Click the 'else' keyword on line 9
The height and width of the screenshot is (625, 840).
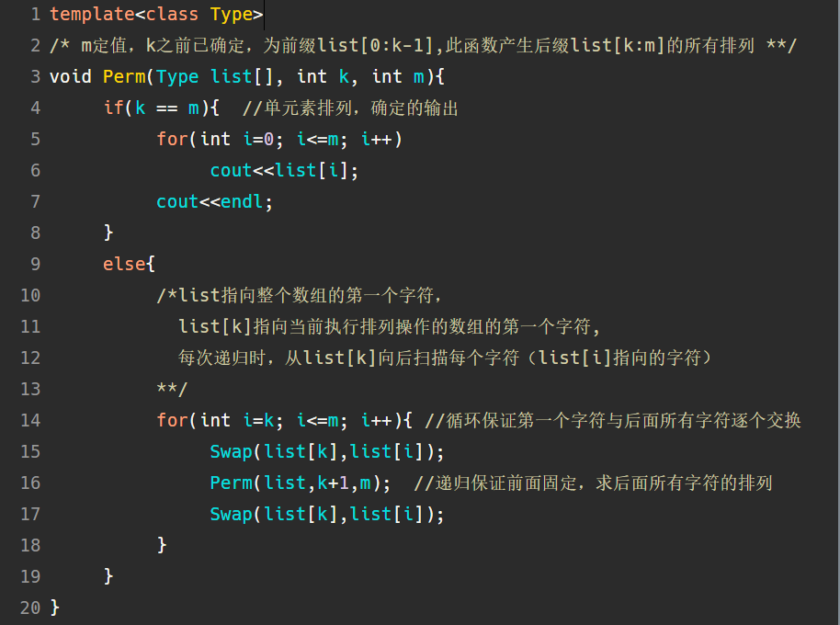point(124,264)
